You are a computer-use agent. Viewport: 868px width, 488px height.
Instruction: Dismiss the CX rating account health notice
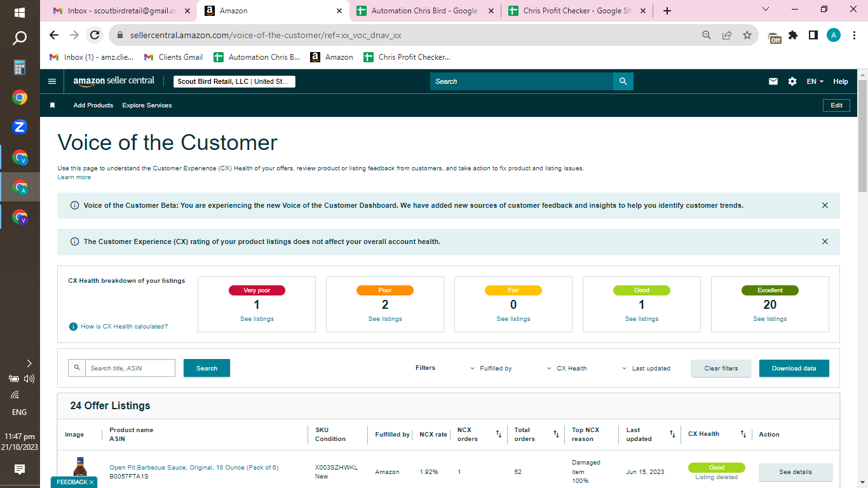tap(825, 241)
